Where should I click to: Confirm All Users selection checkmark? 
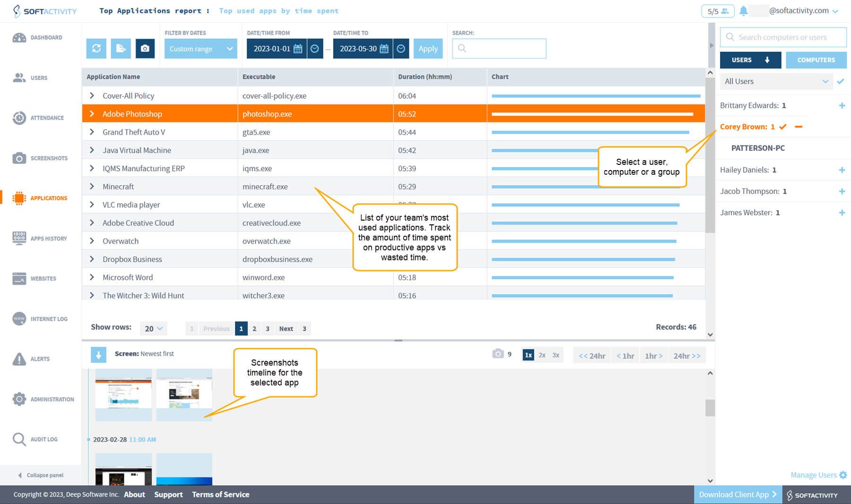click(841, 81)
